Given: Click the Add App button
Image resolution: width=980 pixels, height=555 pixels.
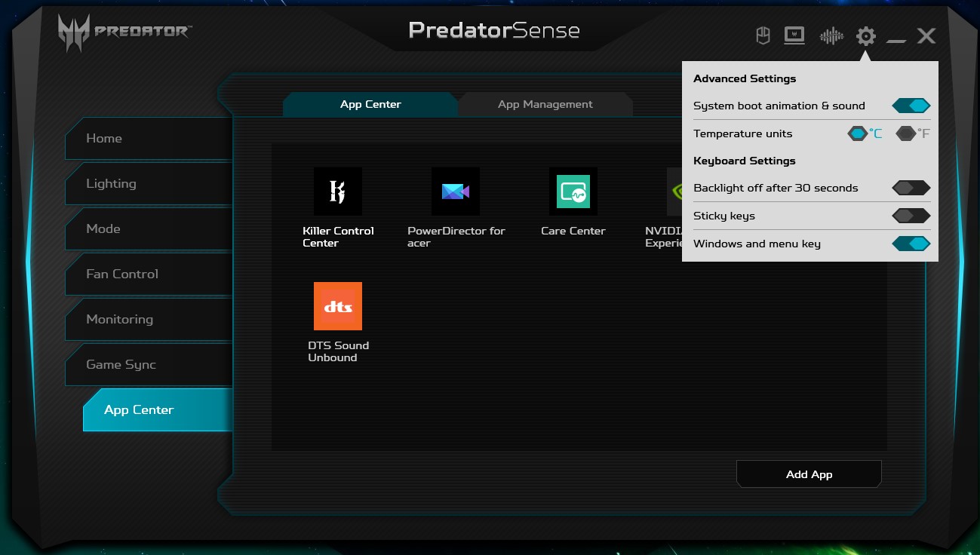Looking at the screenshot, I should tap(809, 474).
